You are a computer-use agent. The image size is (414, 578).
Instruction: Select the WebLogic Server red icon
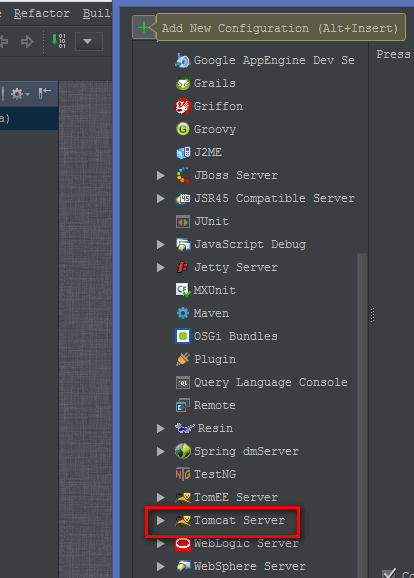click(183, 543)
